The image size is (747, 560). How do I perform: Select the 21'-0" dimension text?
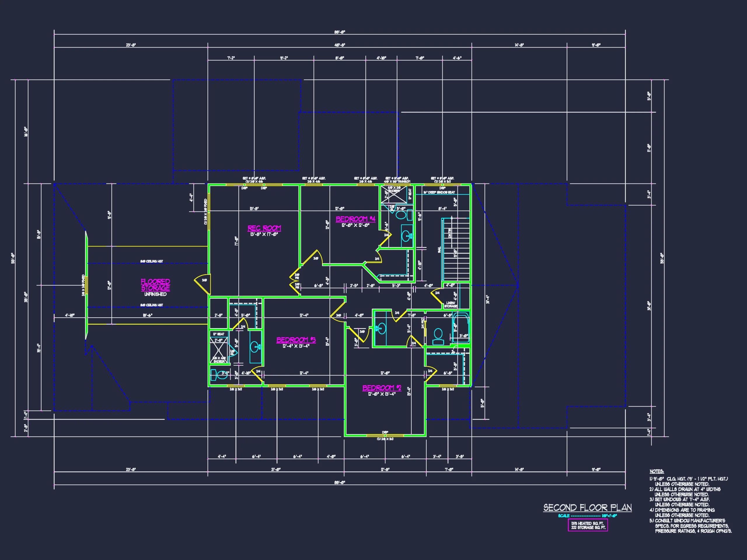pos(276,469)
